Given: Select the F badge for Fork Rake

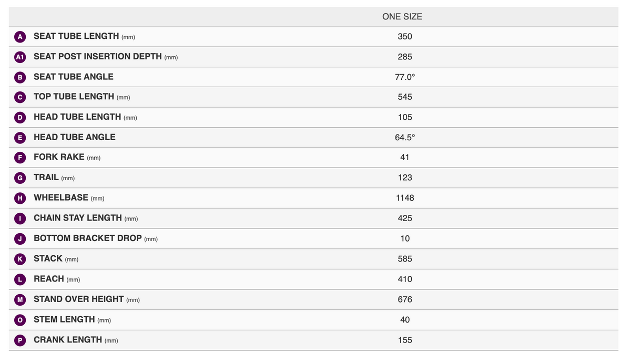Looking at the screenshot, I should [20, 158].
